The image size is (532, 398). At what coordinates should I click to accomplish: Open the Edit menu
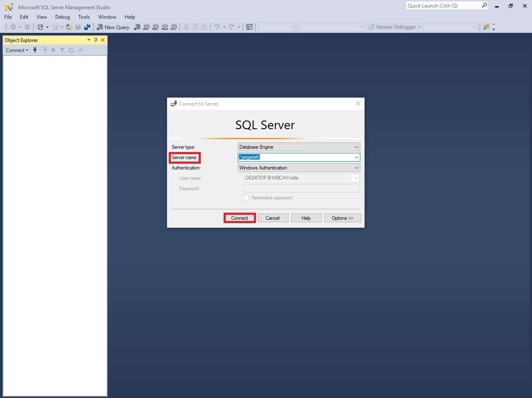tap(24, 17)
